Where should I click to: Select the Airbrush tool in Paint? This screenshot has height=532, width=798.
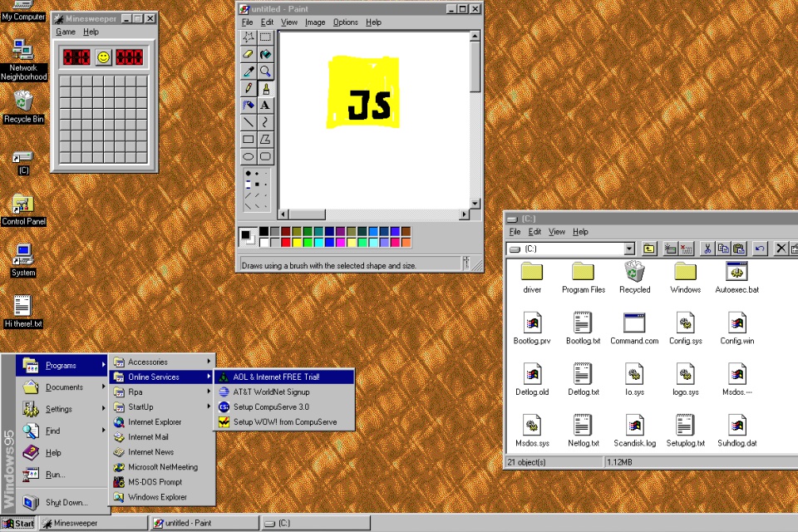249,106
